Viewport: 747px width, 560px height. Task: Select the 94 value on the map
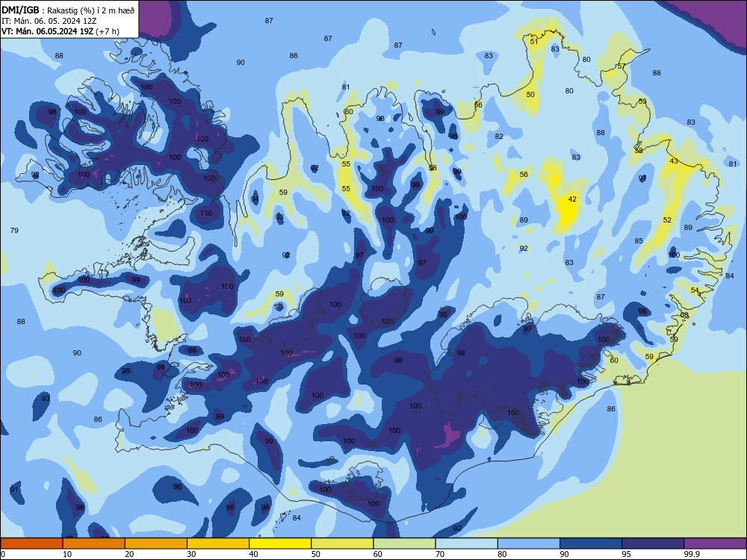tap(255, 199)
